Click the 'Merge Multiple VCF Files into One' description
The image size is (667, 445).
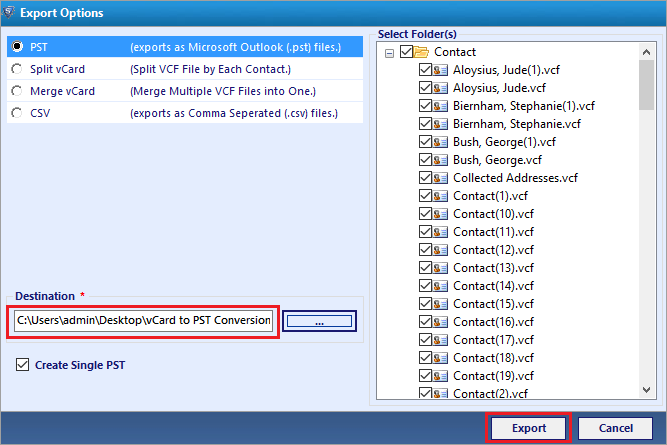pos(223,91)
